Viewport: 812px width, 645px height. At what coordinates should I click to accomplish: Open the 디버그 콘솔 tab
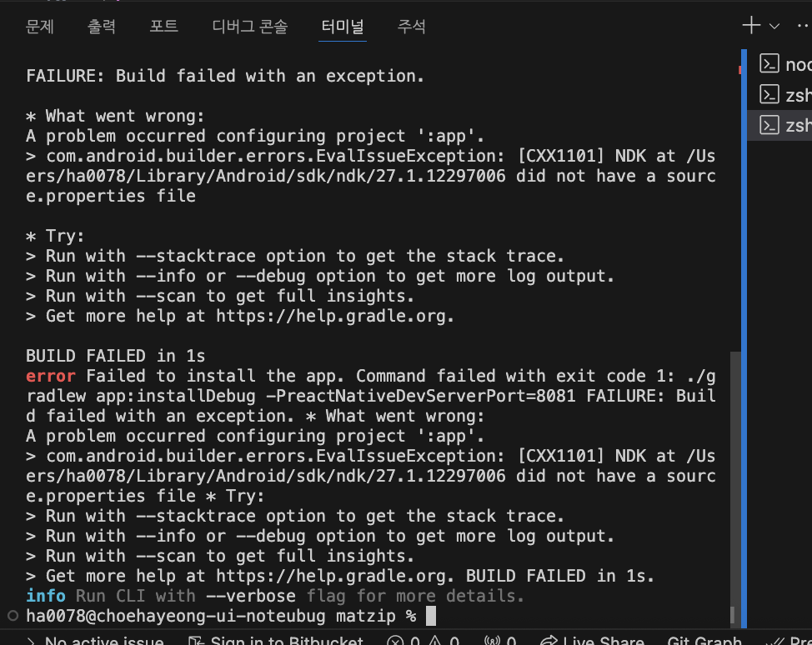pyautogui.click(x=249, y=26)
